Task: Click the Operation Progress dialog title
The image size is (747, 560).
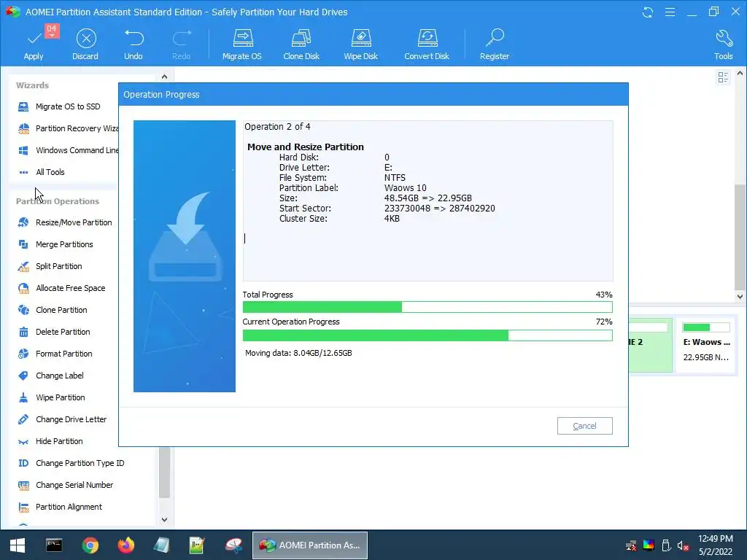Action: pos(161,94)
